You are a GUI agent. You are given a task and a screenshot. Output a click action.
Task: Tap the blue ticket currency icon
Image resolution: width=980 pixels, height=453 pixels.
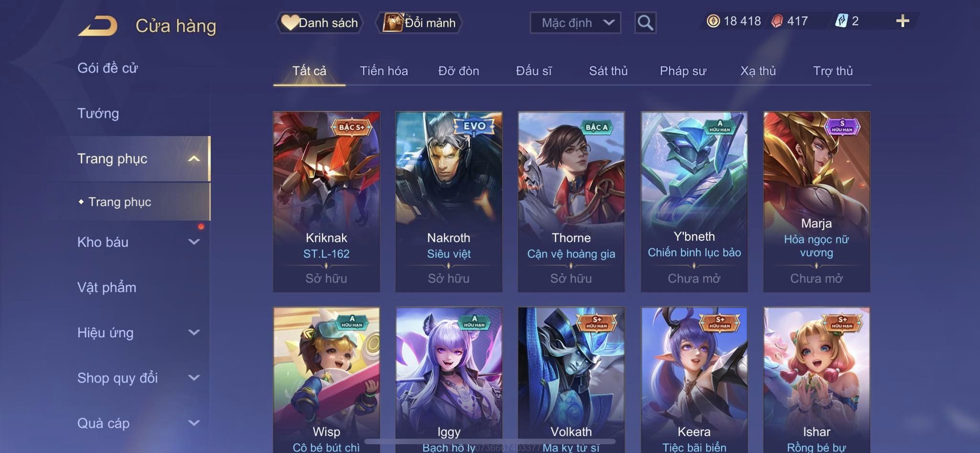(x=841, y=21)
